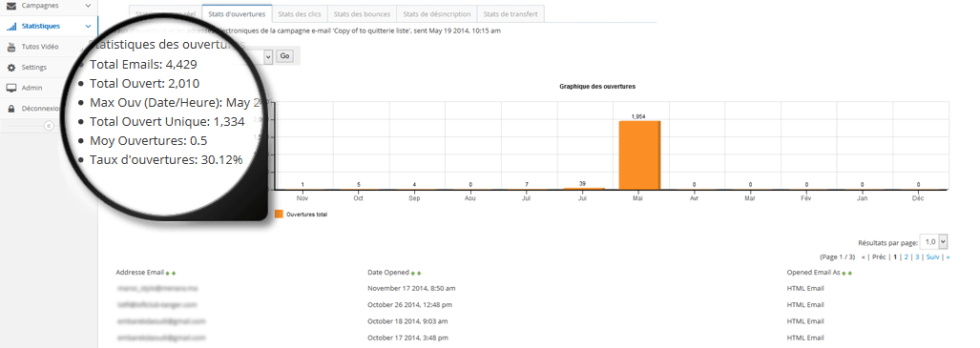This screenshot has width=980, height=348.
Task: Expand the Campagnes menu chevron
Action: pos(88,6)
